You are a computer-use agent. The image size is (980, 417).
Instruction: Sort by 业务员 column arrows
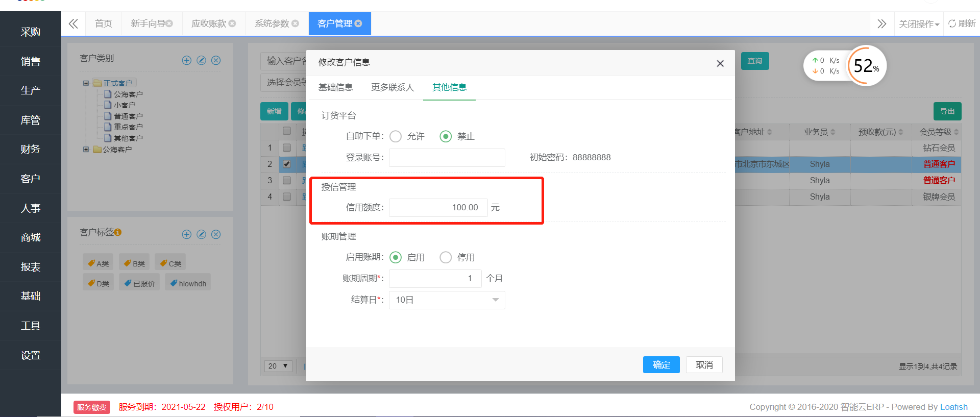point(833,132)
